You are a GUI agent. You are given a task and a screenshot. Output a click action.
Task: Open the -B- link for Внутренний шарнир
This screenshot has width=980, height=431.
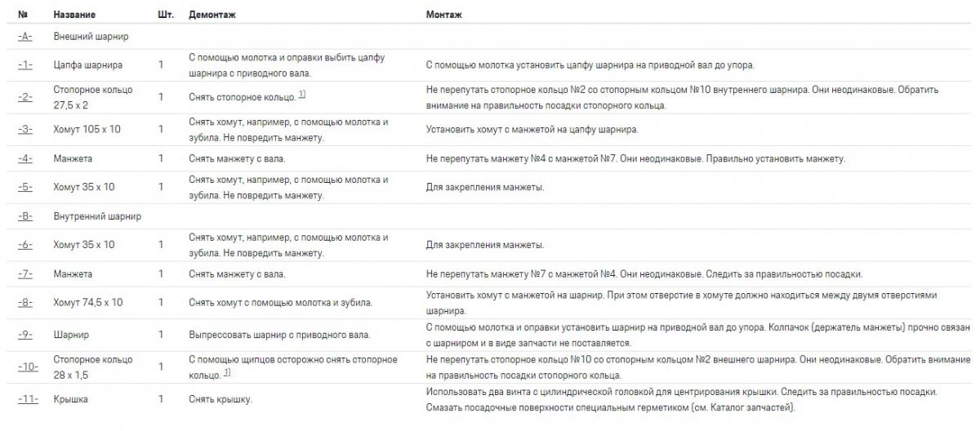click(24, 216)
